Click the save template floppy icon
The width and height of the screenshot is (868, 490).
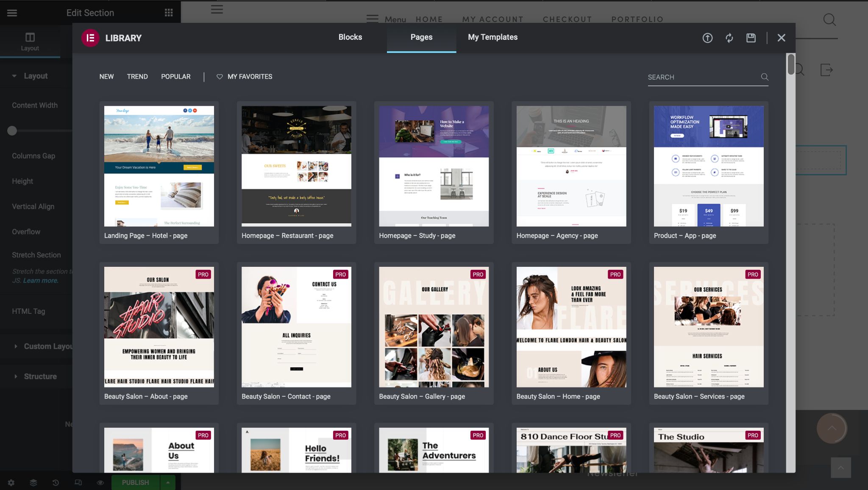[751, 38]
